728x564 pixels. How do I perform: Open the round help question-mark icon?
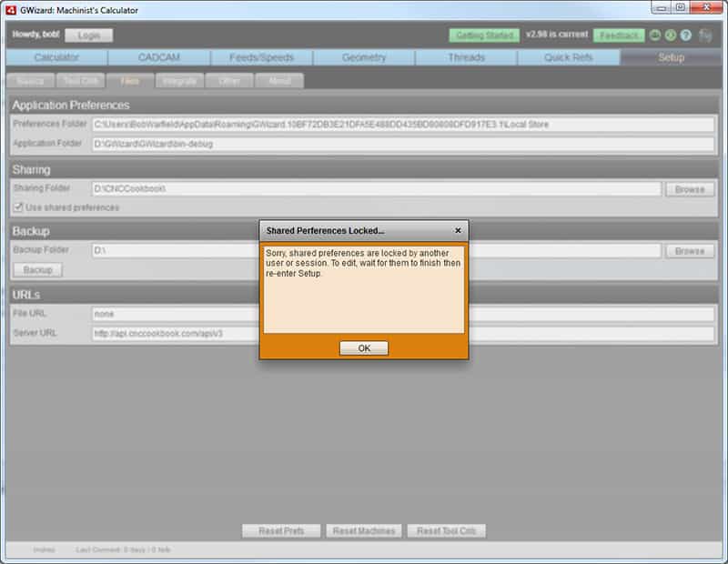coord(685,36)
